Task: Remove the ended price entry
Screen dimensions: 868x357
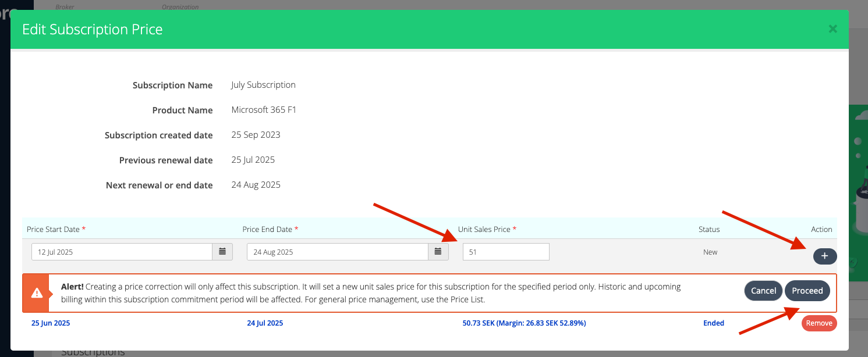Action: [819, 323]
